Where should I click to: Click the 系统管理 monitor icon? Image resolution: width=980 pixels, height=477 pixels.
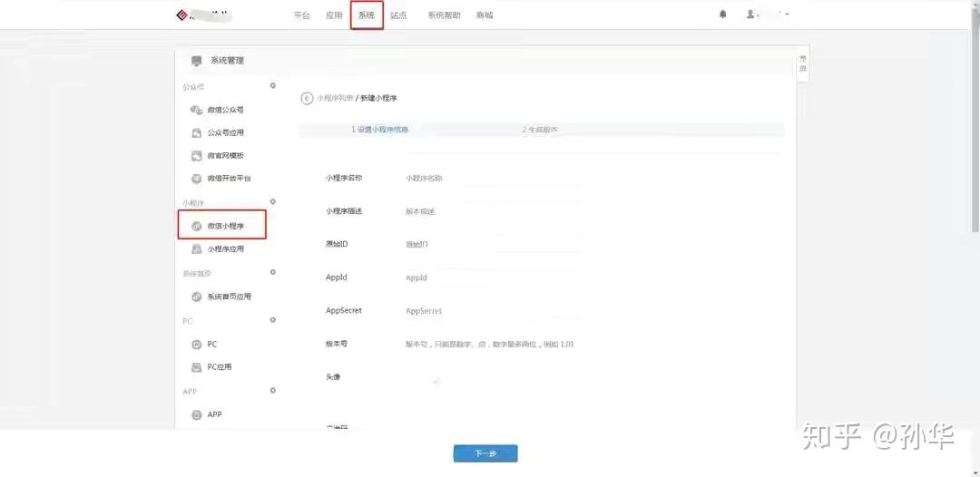[197, 61]
